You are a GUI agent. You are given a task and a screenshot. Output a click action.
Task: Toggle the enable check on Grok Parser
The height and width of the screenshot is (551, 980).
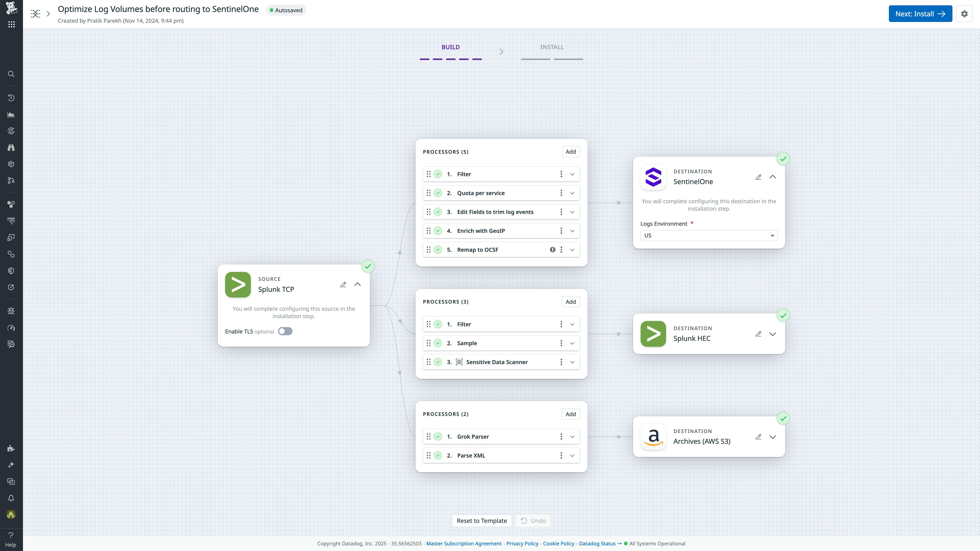click(438, 436)
